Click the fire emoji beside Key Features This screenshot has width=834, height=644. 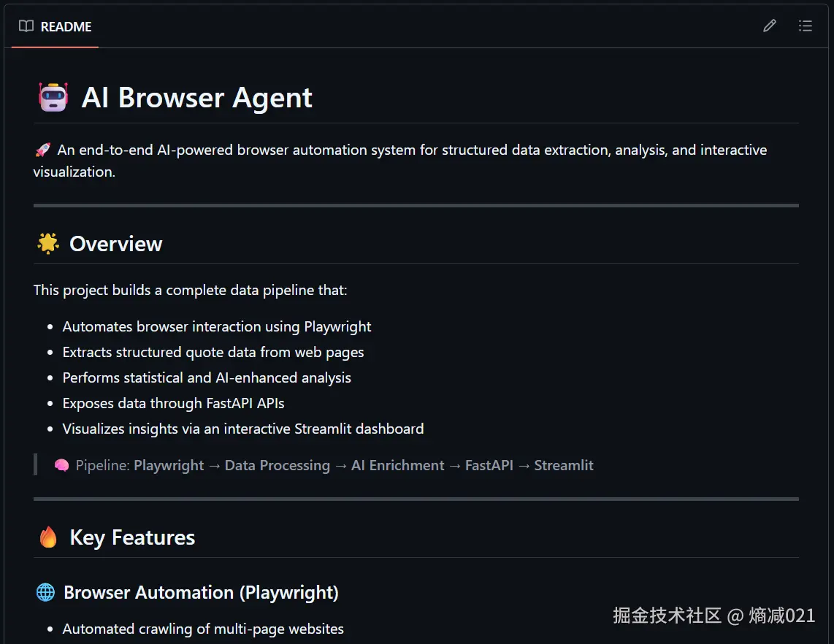tap(48, 537)
